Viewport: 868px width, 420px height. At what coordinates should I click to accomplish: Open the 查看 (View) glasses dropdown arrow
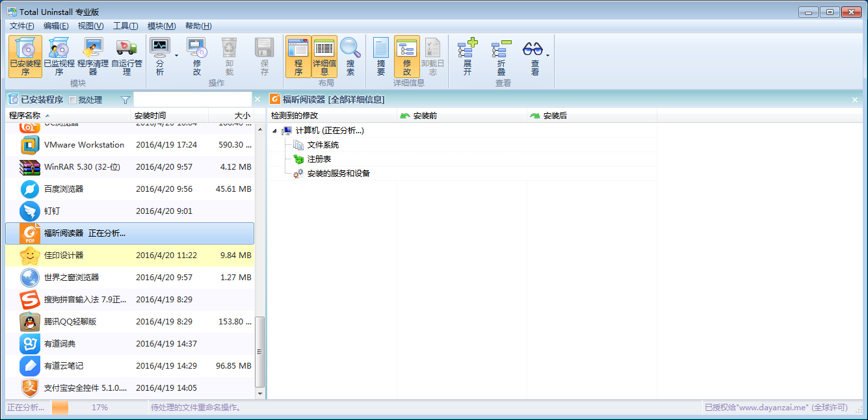[x=547, y=56]
